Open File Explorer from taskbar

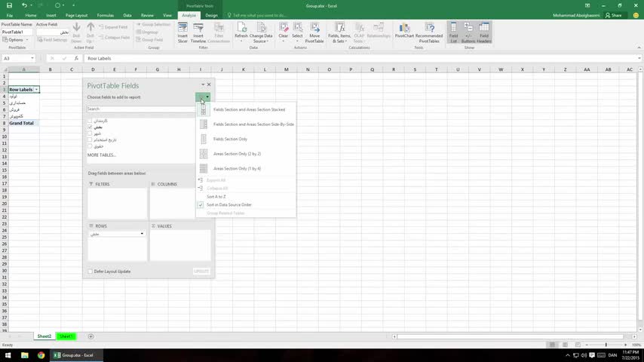[x=25, y=355]
